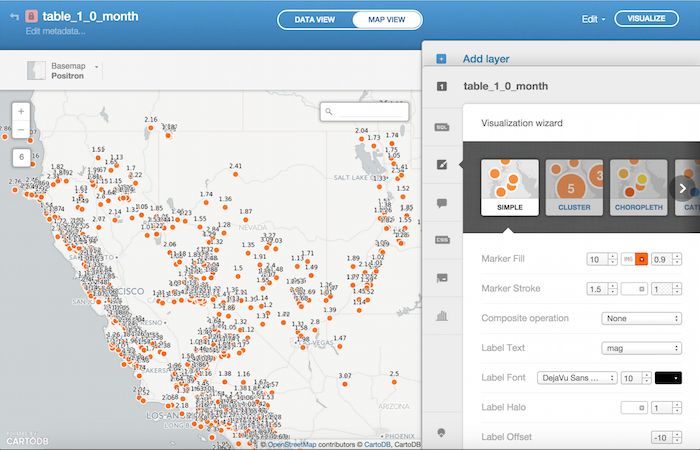The image size is (700, 450).
Task: Open CartoDB attribution link
Action: pyautogui.click(x=377, y=445)
